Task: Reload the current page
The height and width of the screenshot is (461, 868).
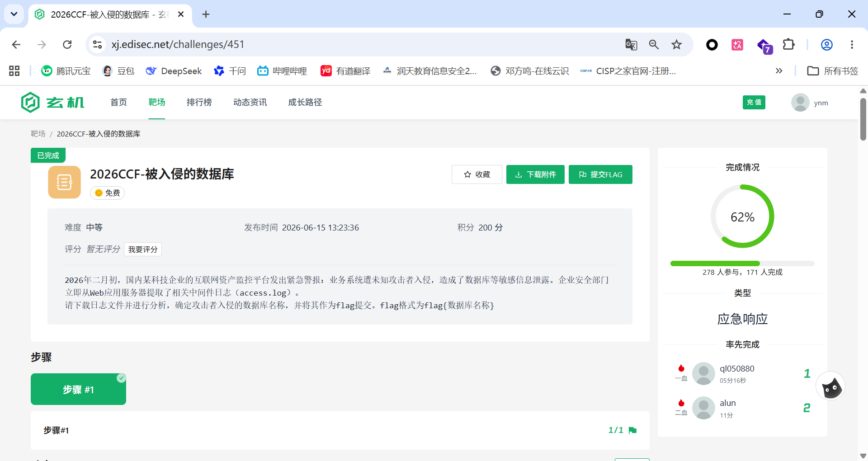Action: [67, 44]
